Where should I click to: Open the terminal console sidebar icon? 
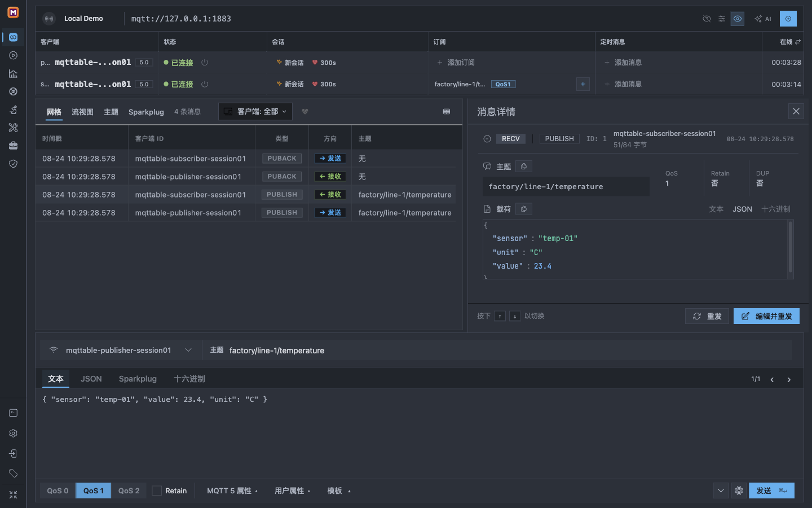tap(13, 413)
